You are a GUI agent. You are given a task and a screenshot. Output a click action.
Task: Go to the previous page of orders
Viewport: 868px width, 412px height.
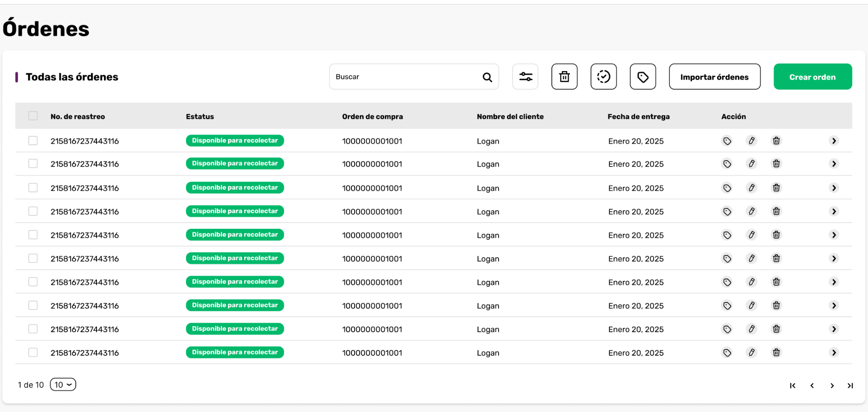(812, 386)
